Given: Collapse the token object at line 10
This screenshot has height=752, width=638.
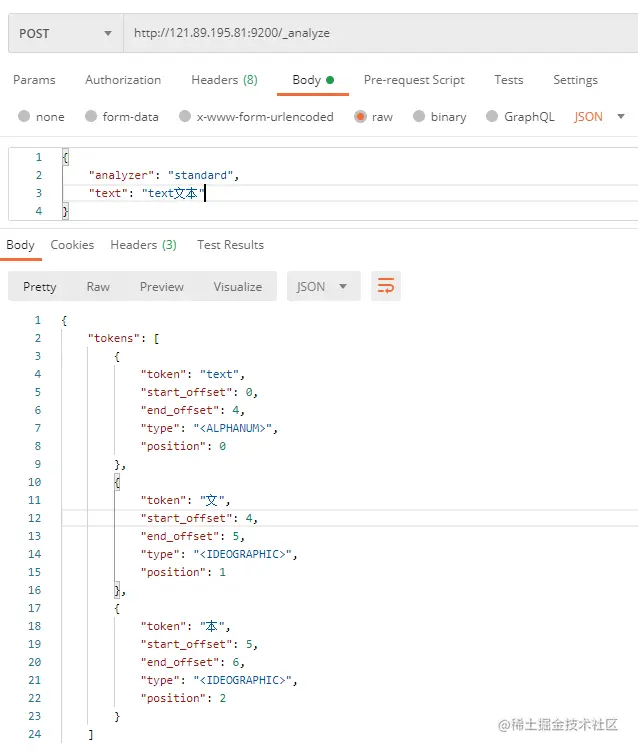Looking at the screenshot, I should tap(117, 482).
